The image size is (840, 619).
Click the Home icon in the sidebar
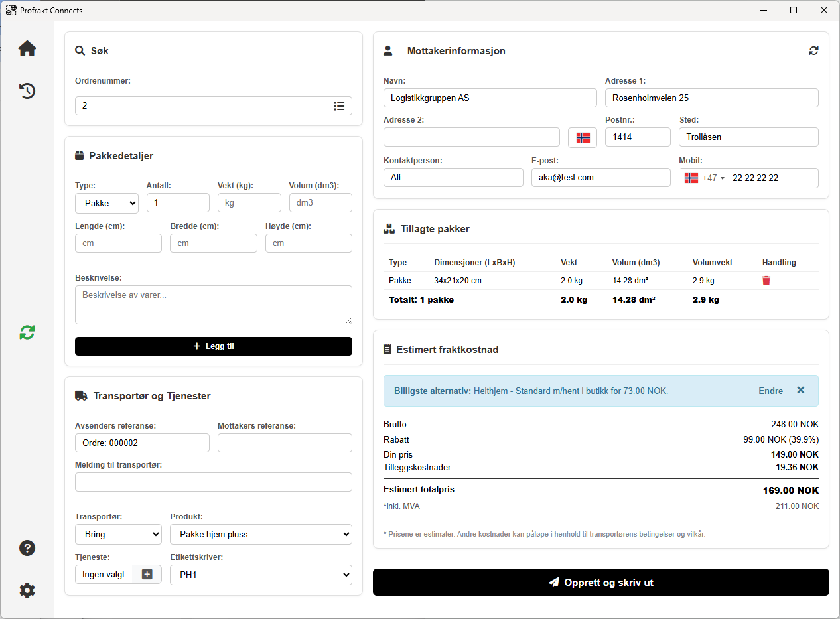(27, 48)
